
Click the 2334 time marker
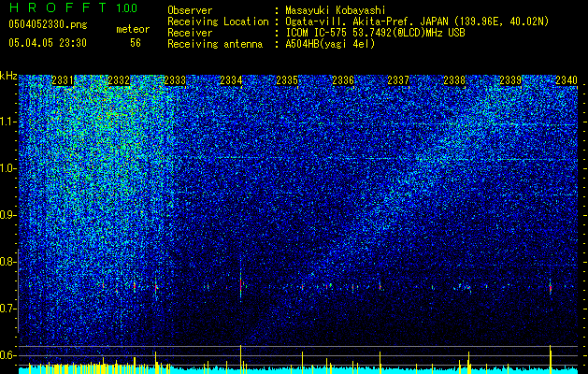click(x=231, y=80)
